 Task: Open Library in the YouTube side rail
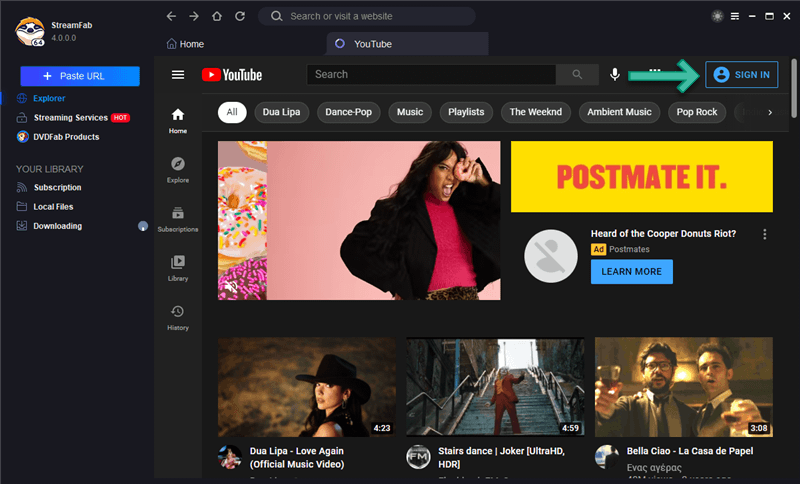point(178,269)
